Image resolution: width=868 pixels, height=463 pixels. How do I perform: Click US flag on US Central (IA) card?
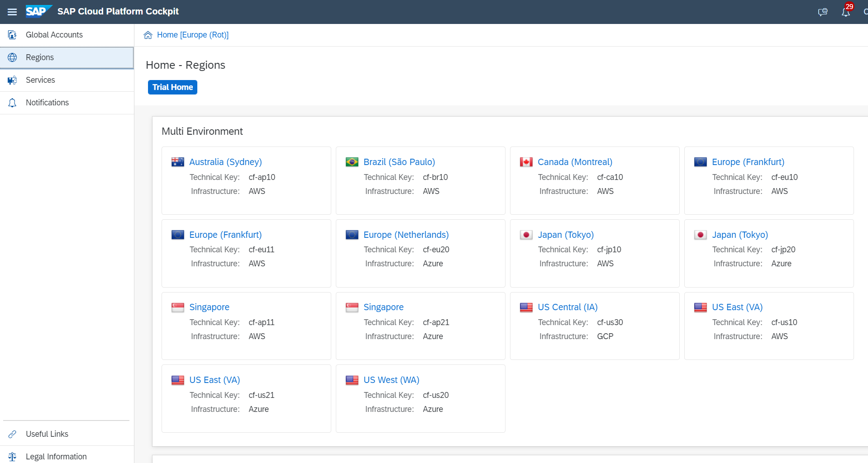pos(526,307)
